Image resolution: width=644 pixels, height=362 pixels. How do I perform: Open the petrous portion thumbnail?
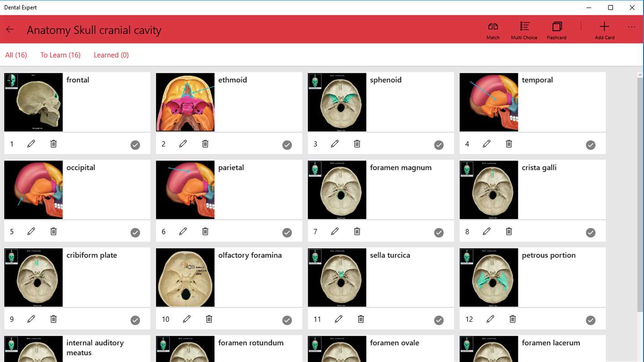coord(489,278)
